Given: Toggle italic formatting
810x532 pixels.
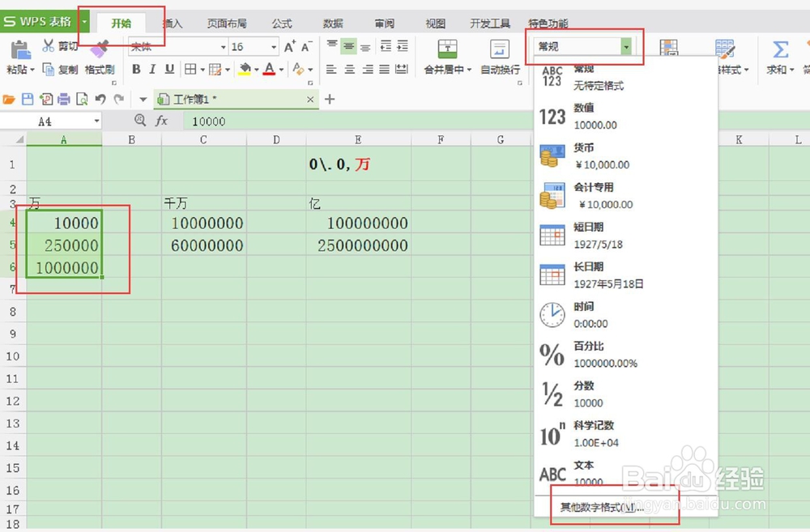Looking at the screenshot, I should [151, 70].
